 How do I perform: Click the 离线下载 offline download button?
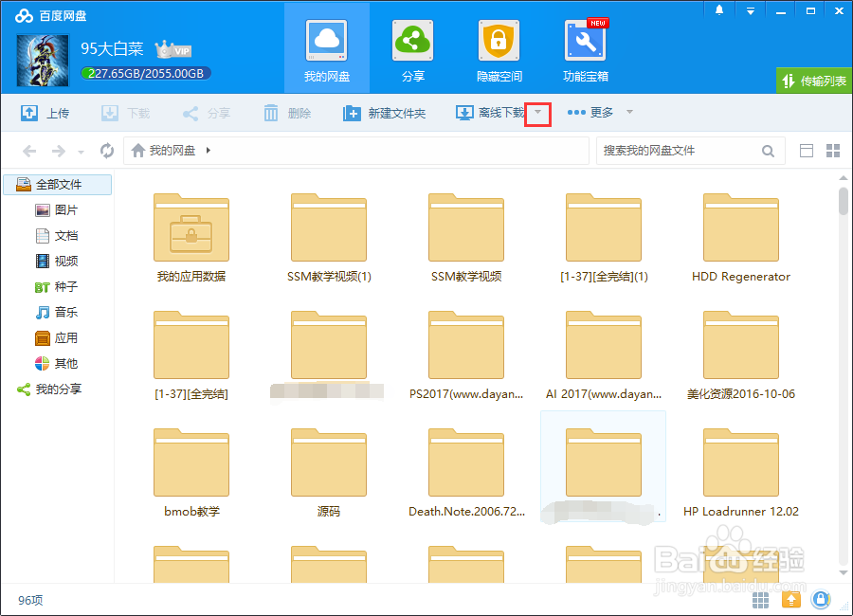pos(490,113)
